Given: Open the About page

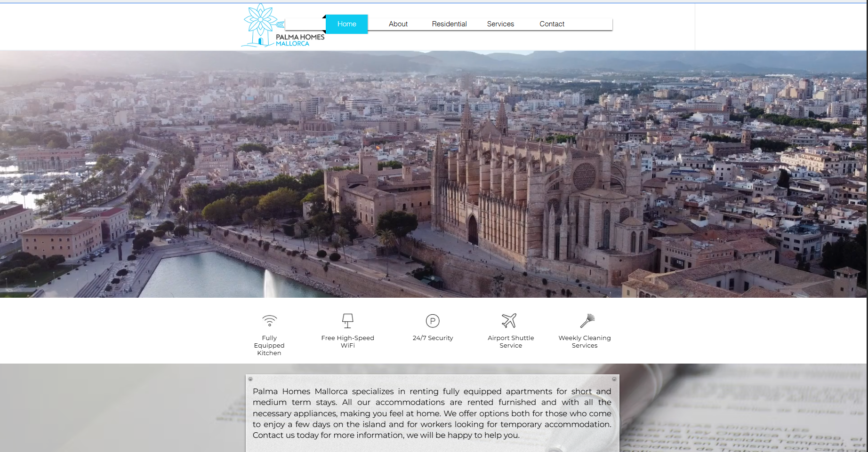Looking at the screenshot, I should point(398,24).
